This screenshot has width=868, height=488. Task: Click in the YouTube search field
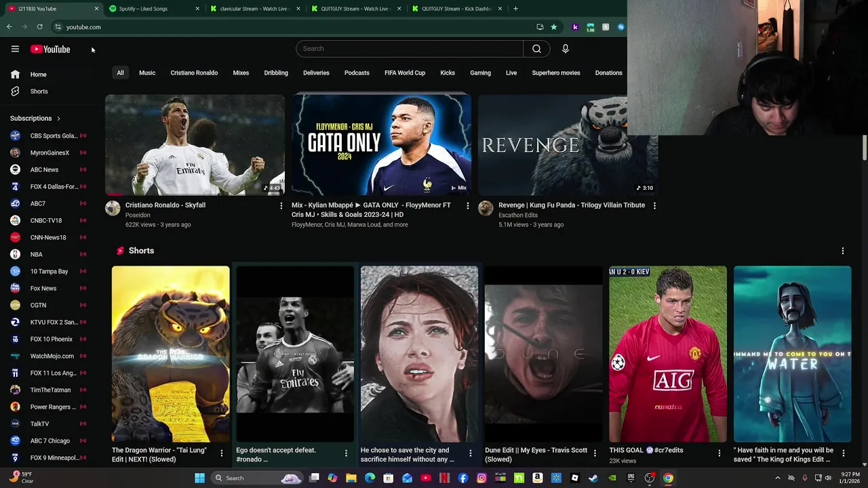pyautogui.click(x=410, y=49)
